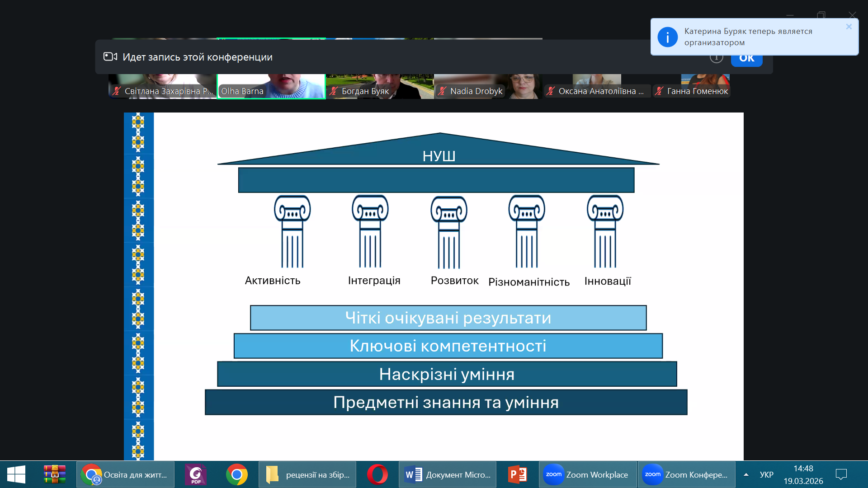Click the НУШ roof label on slide
The height and width of the screenshot is (488, 868).
[439, 156]
